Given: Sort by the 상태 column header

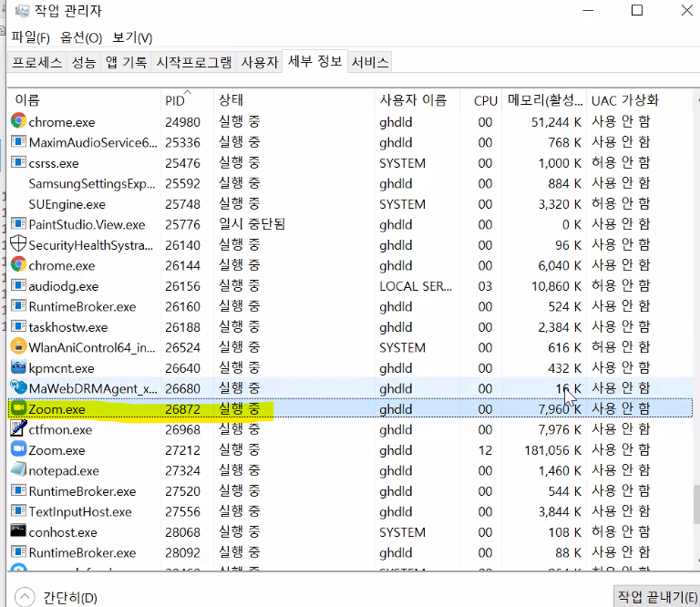Looking at the screenshot, I should point(294,100).
